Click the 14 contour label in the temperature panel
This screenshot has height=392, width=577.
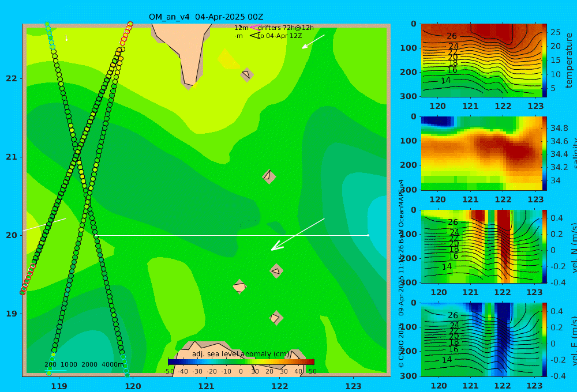pyautogui.click(x=445, y=80)
